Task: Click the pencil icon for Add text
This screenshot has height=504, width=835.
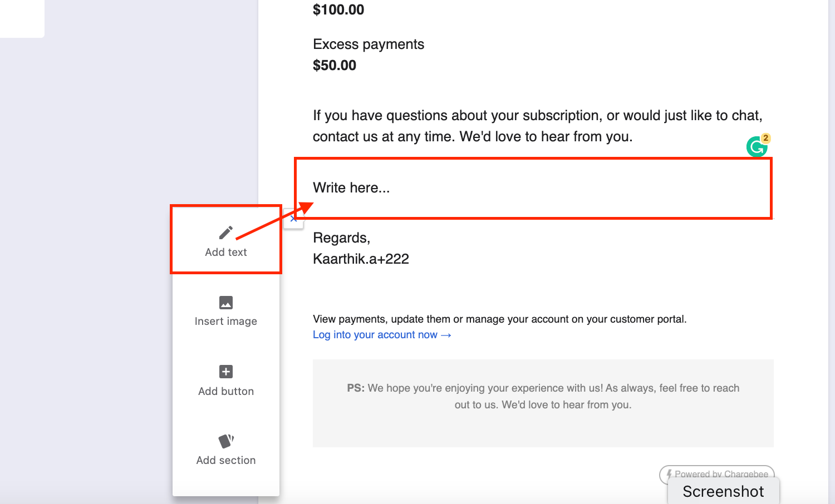Action: tap(225, 233)
